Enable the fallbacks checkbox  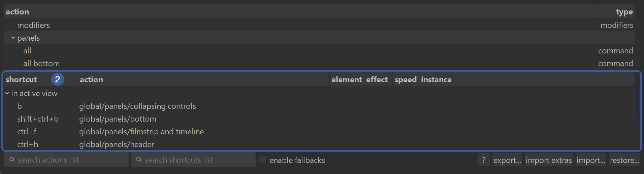[263, 160]
